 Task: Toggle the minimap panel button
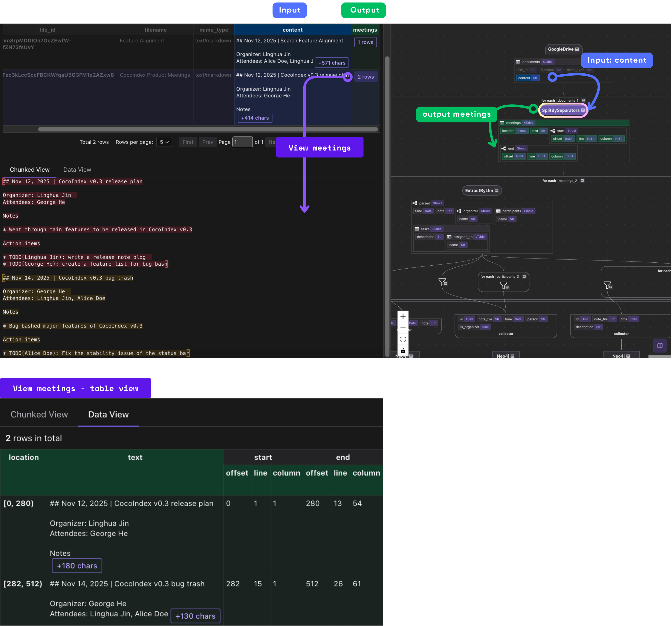point(659,345)
